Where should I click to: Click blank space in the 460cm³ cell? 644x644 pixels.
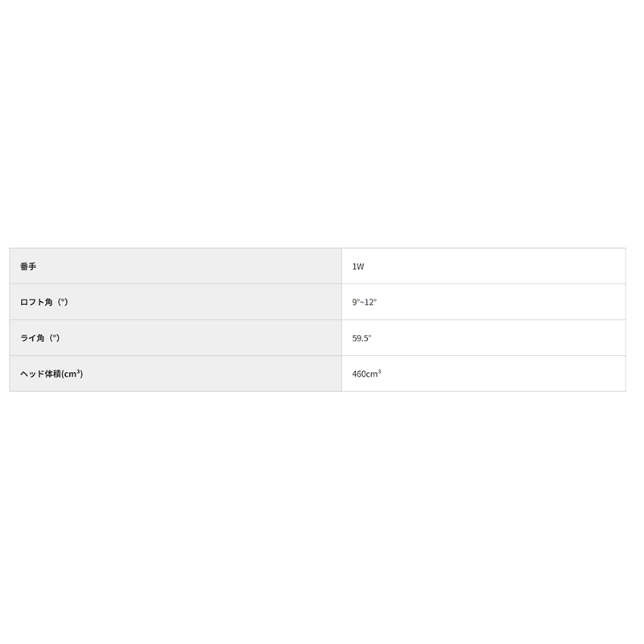click(x=499, y=374)
